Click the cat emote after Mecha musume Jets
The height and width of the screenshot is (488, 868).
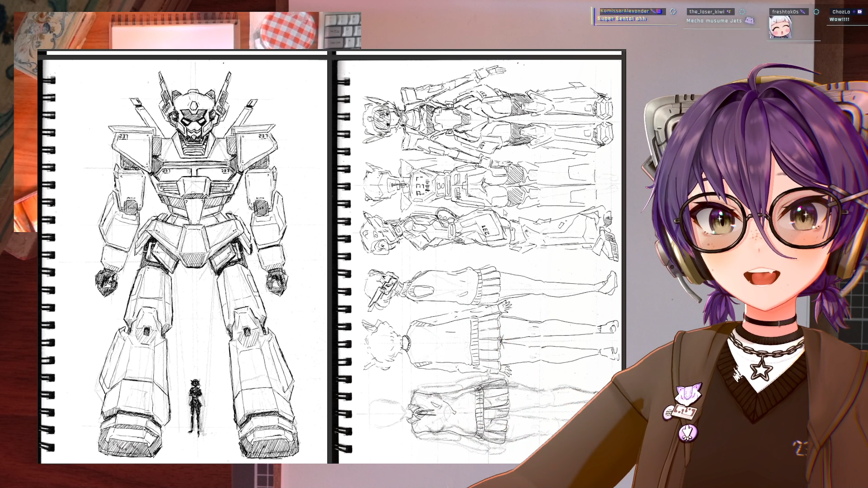coord(749,20)
